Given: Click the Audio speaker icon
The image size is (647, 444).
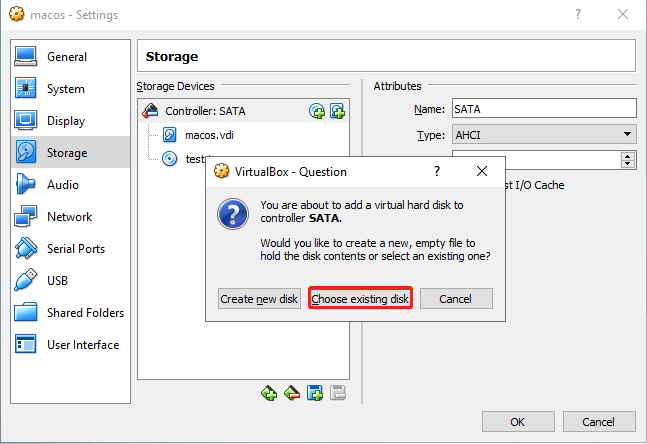Looking at the screenshot, I should tap(25, 184).
